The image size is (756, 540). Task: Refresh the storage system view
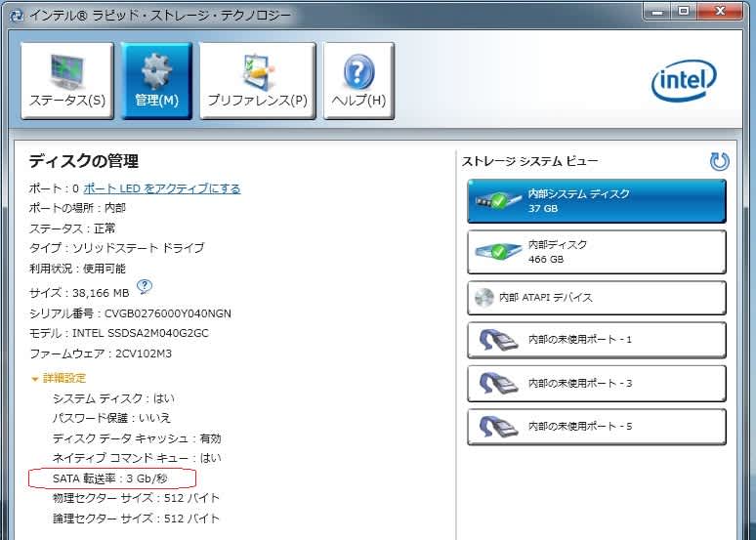click(719, 161)
